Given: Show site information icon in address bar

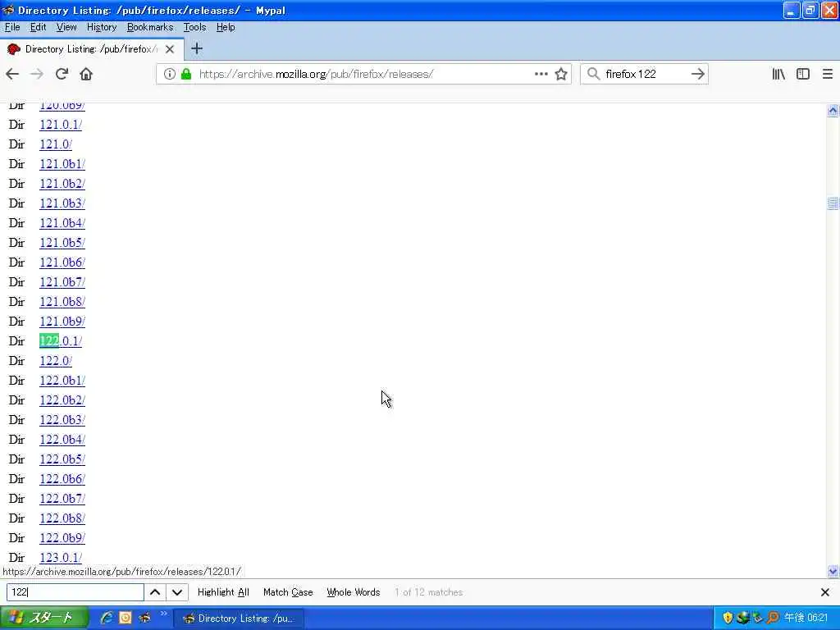Looking at the screenshot, I should (169, 74).
